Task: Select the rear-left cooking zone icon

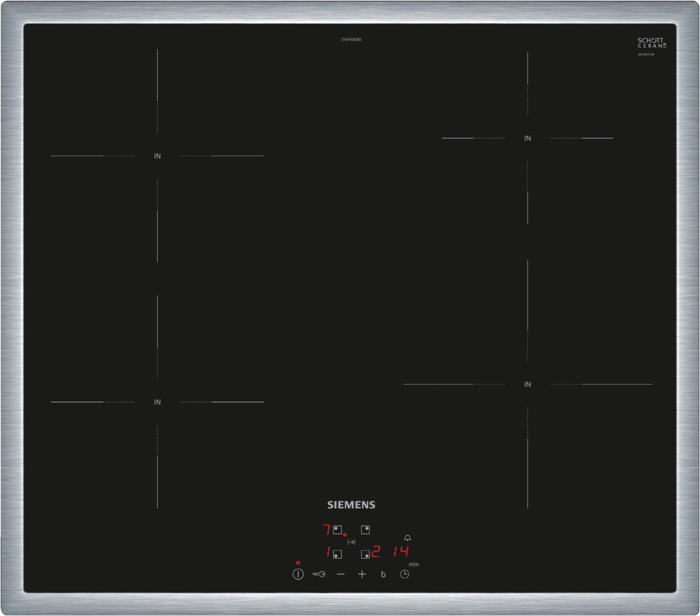Action: click(337, 530)
